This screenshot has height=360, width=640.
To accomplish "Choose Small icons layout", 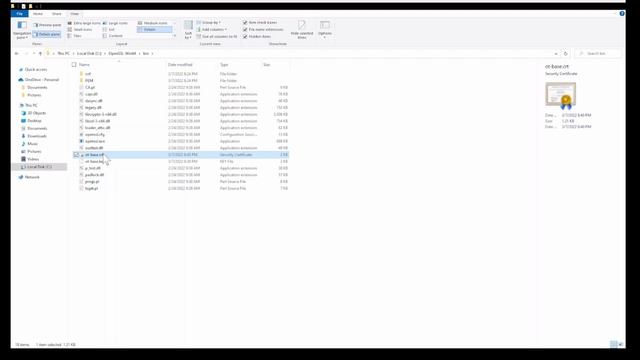I will pos(80,29).
